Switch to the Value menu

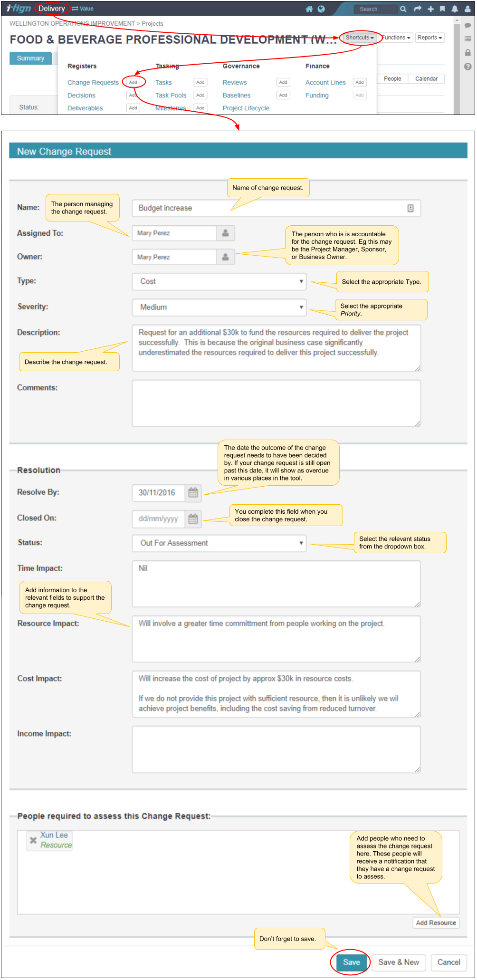(83, 9)
